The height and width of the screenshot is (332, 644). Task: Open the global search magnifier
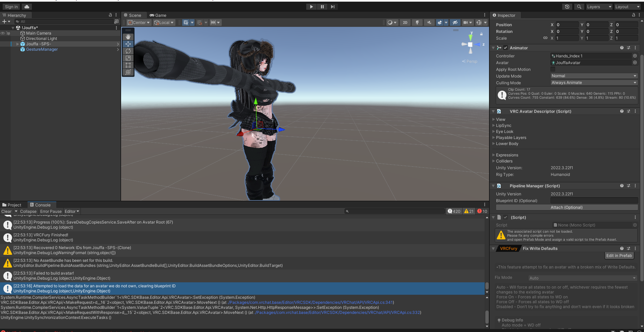pyautogui.click(x=579, y=7)
